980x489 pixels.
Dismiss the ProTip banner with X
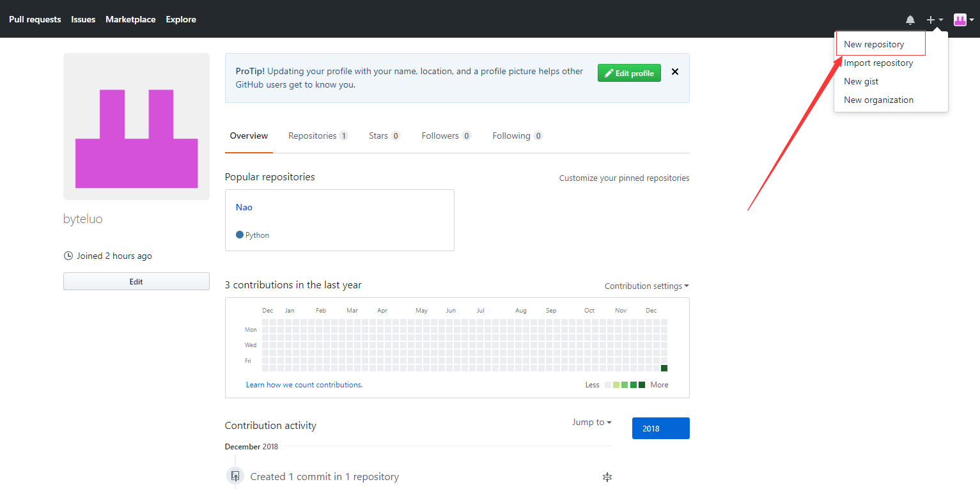point(674,72)
